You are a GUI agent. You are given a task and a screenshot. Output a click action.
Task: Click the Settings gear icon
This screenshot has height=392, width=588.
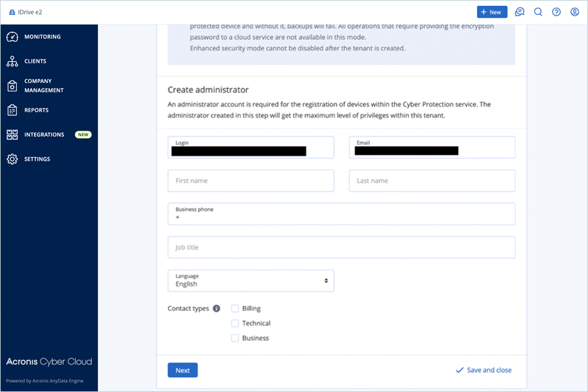pyautogui.click(x=12, y=159)
